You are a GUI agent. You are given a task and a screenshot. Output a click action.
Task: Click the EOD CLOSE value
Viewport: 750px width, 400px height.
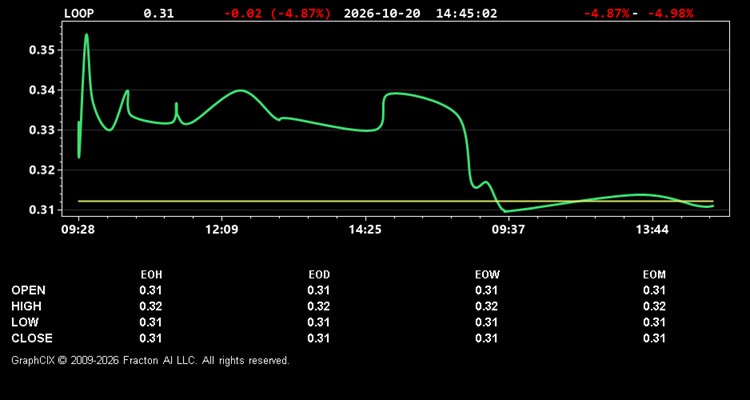pos(319,338)
